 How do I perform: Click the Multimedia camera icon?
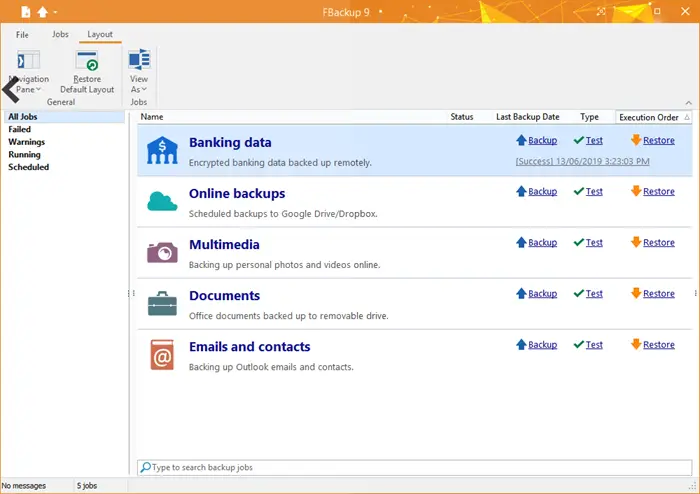click(x=162, y=252)
